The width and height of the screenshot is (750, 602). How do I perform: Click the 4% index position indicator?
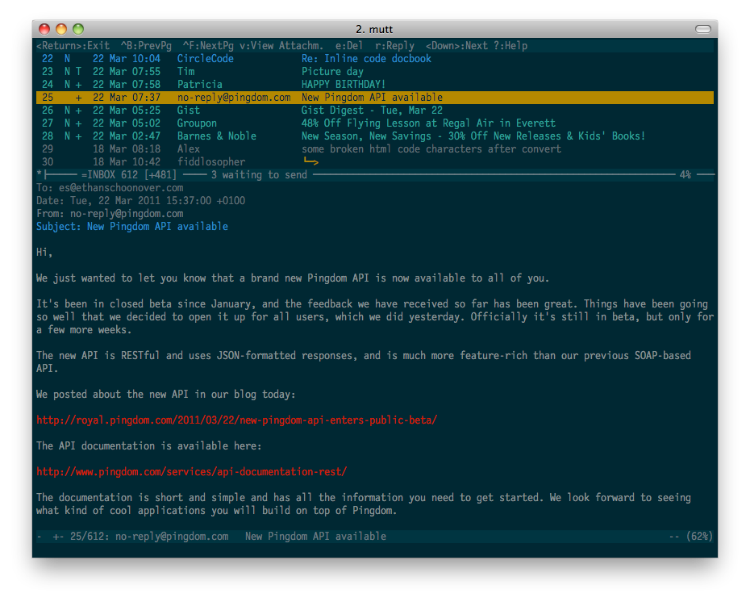coord(685,175)
